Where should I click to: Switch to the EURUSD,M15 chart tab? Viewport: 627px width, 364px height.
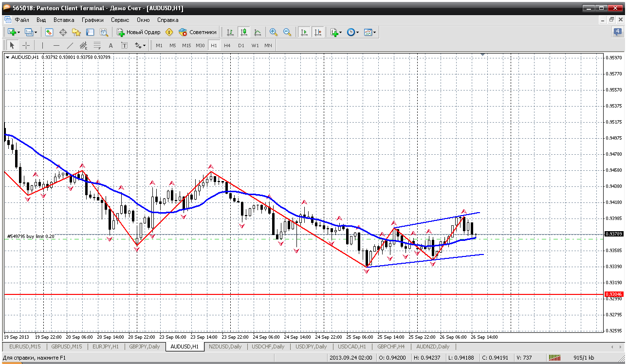[x=24, y=346]
